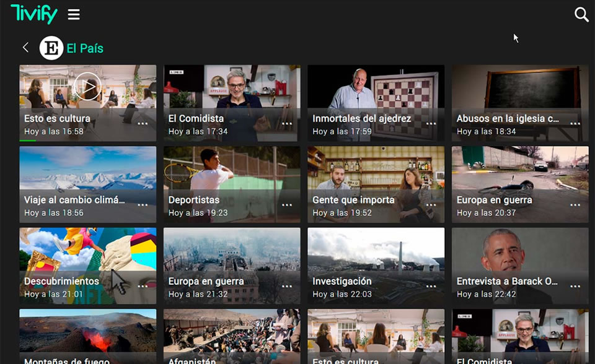
Task: Select the Viaje al cambio climático program
Action: 87,180
